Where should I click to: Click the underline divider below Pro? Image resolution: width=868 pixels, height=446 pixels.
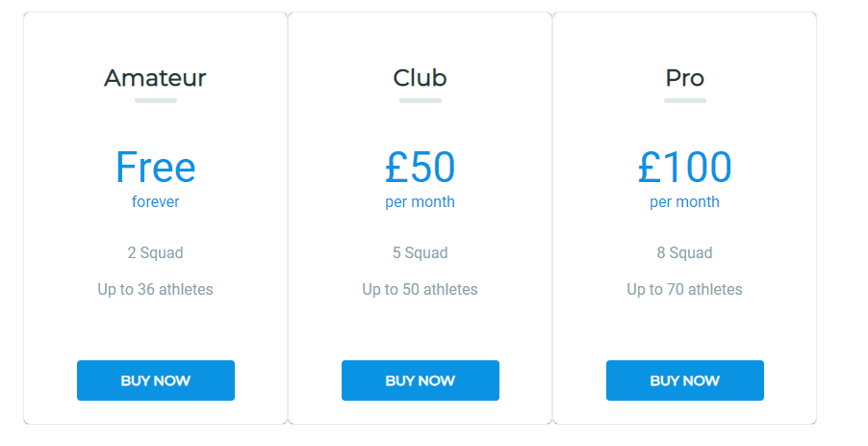point(685,101)
